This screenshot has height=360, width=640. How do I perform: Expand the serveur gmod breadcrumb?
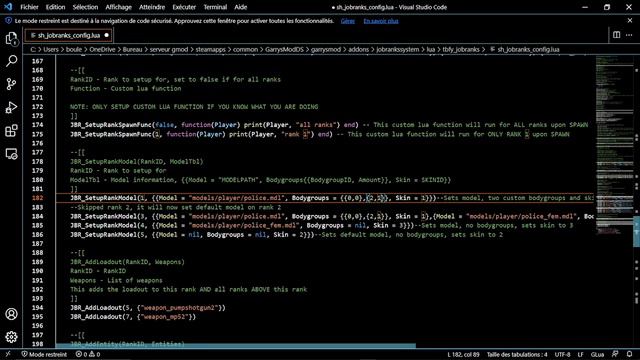(x=169, y=49)
